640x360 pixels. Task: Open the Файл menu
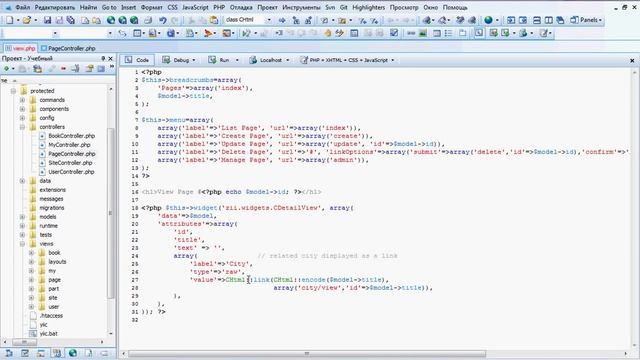(x=22, y=7)
